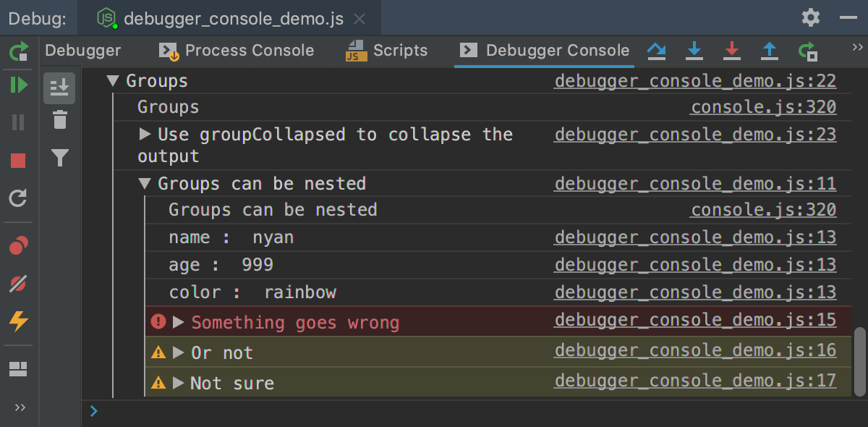868x427 pixels.
Task: Collapse the top-level Groups node
Action: pos(113,80)
